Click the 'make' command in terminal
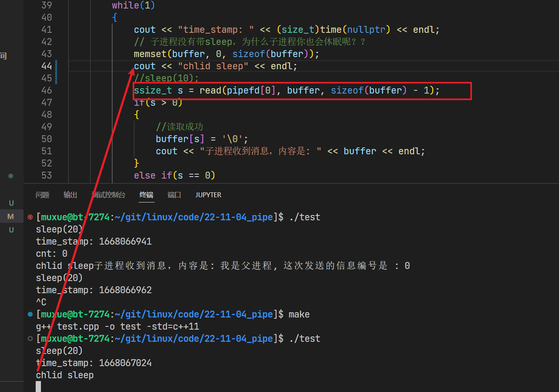 point(299,314)
